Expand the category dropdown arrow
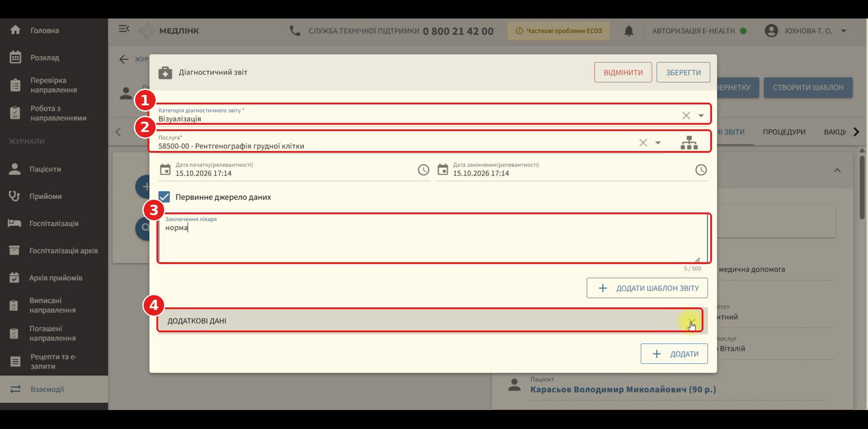 pos(701,116)
